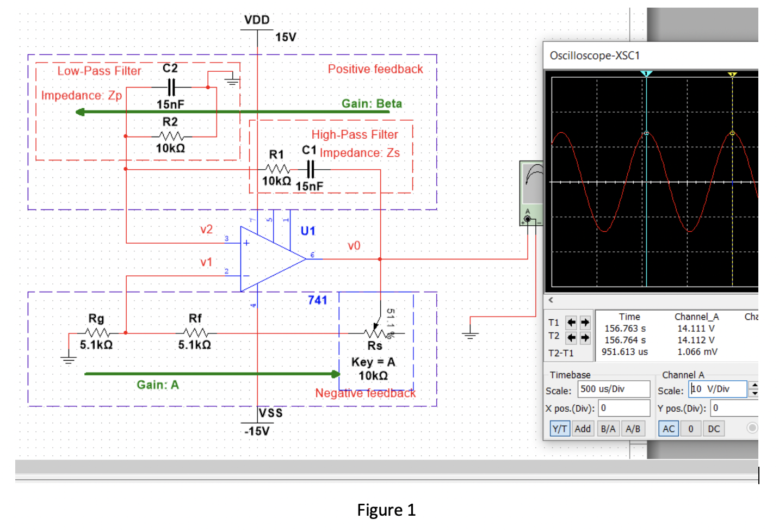Enable DC coupling for Channel A
Screen dimensions: 779x532
[x=713, y=429]
